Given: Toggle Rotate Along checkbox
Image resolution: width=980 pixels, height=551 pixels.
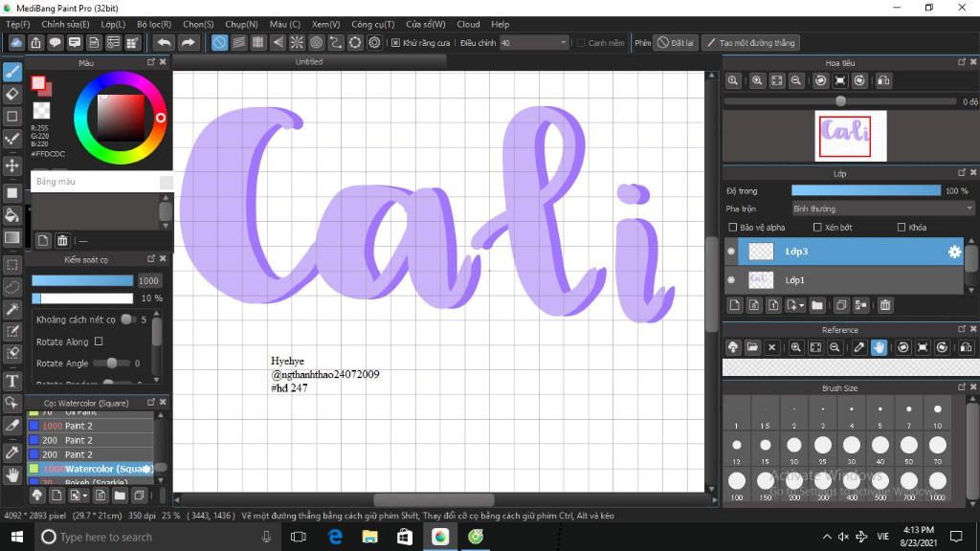Looking at the screenshot, I should point(99,342).
